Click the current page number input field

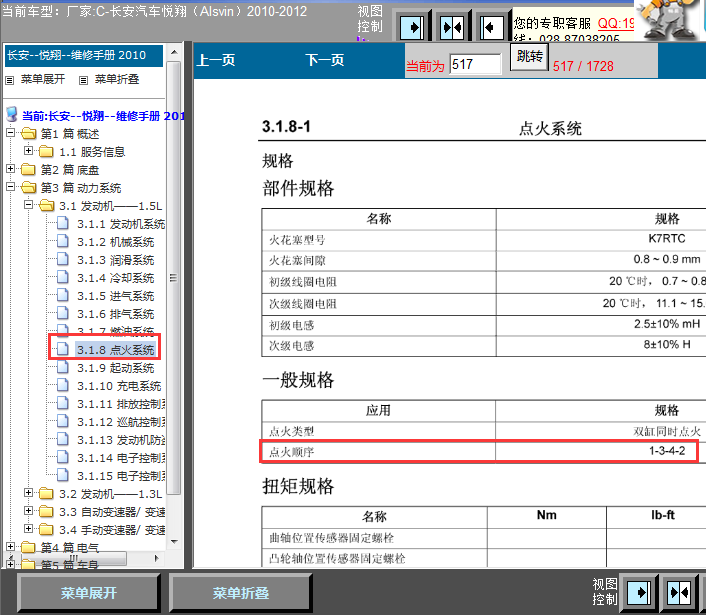475,64
